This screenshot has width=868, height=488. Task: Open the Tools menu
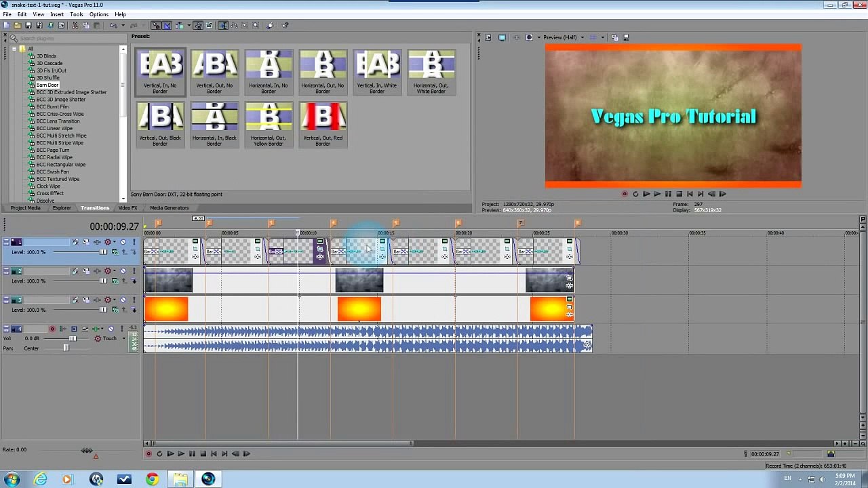(77, 14)
